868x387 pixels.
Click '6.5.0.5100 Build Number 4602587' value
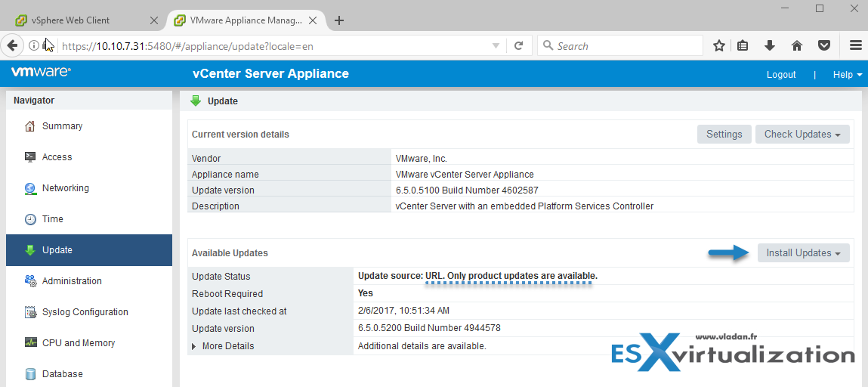(467, 190)
